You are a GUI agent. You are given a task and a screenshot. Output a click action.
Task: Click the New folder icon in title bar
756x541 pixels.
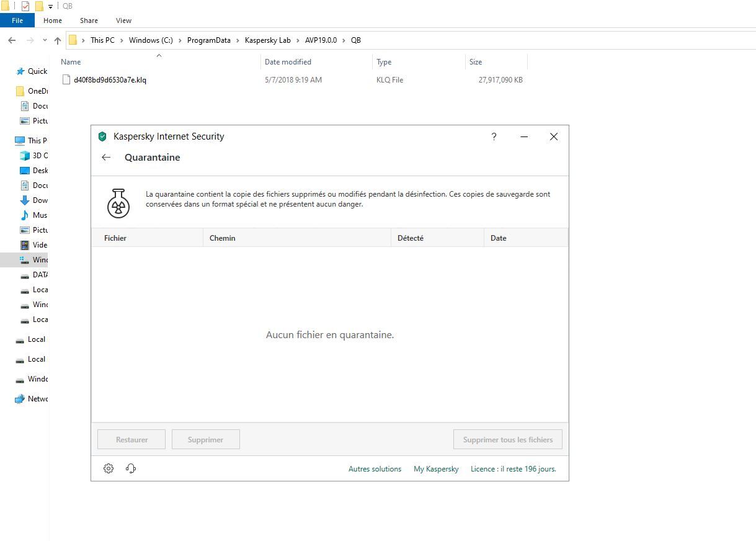tap(39, 6)
